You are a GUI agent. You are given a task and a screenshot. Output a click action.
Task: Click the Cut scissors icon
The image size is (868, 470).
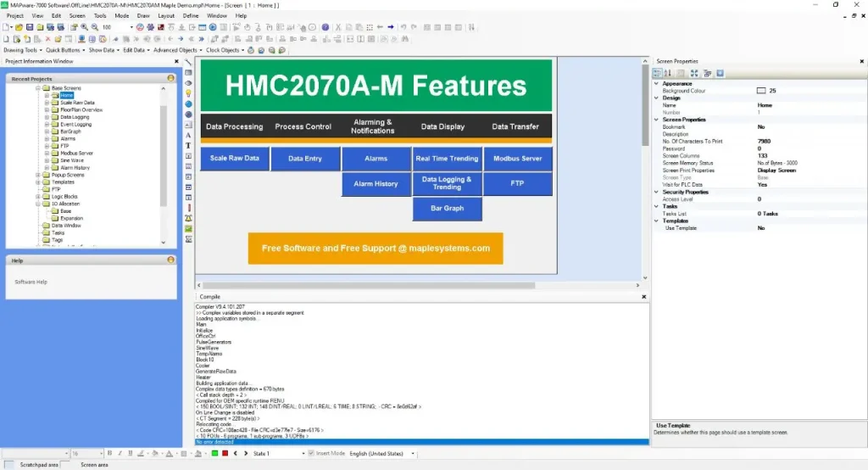[338, 27]
